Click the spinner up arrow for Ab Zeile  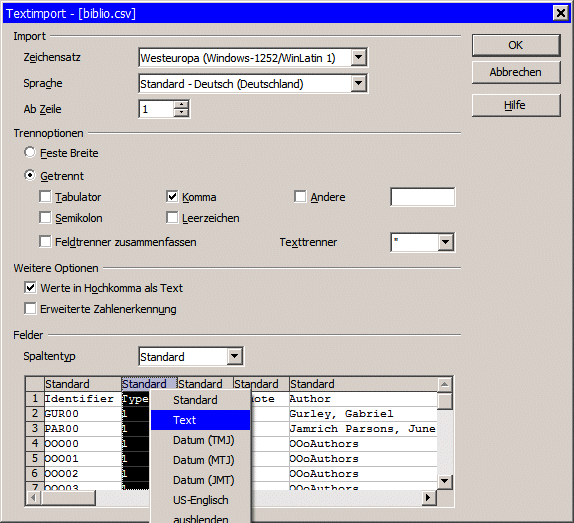click(181, 105)
